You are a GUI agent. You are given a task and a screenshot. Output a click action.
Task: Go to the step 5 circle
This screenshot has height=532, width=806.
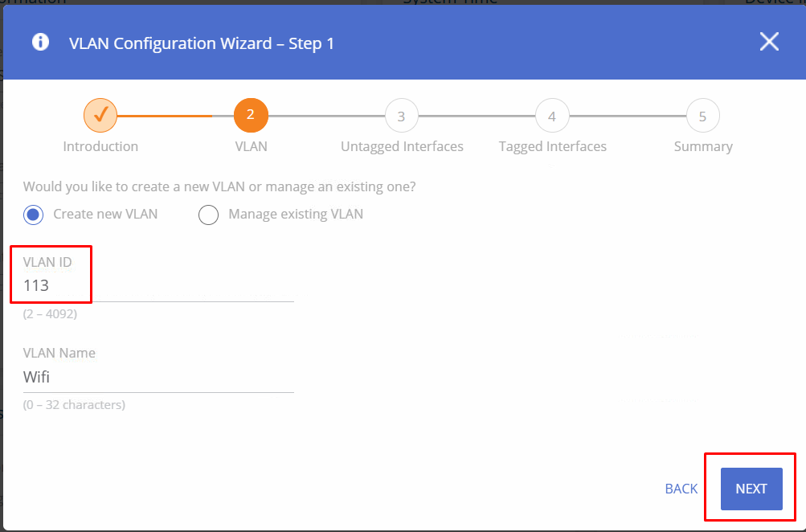point(702,116)
